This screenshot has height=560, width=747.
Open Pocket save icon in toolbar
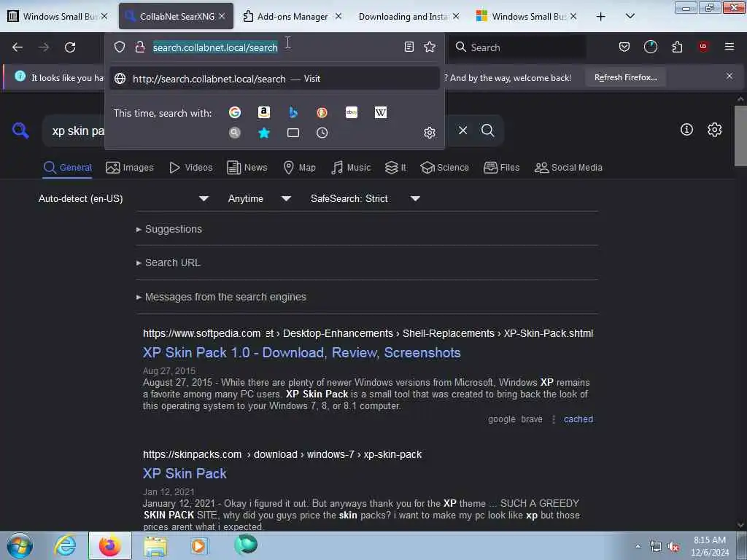[624, 47]
